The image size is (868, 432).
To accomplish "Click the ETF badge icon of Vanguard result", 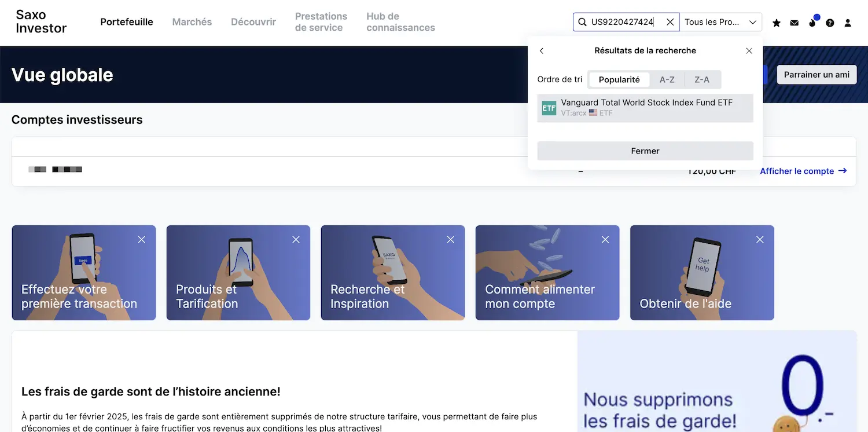I will (x=549, y=108).
